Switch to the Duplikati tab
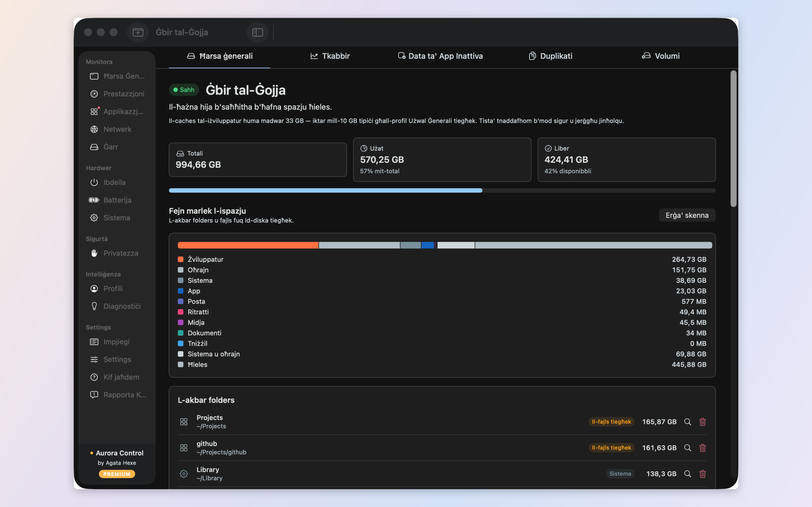The width and height of the screenshot is (812, 507). [x=551, y=56]
